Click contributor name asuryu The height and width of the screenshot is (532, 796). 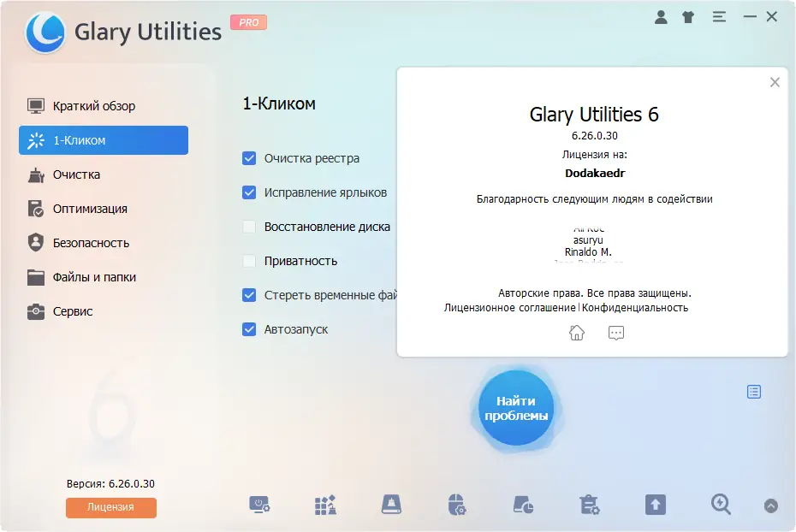click(588, 240)
